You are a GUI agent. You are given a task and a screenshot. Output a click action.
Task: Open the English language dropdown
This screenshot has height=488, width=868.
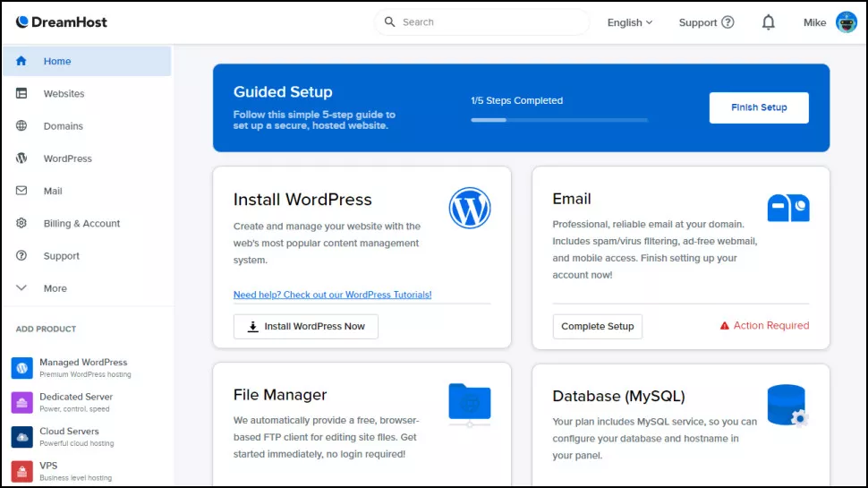point(630,22)
